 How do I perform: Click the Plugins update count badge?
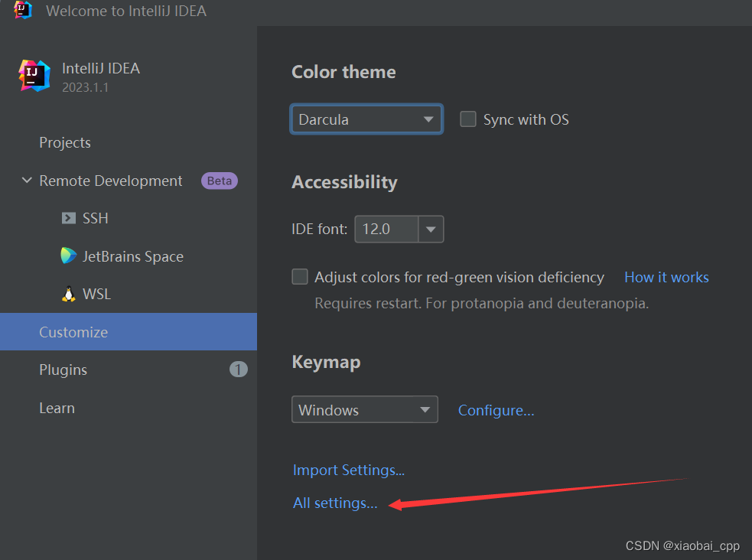click(x=239, y=370)
